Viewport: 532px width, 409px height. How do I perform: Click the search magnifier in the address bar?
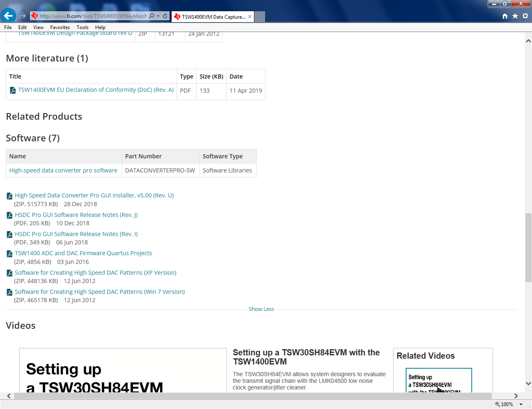pyautogui.click(x=152, y=16)
